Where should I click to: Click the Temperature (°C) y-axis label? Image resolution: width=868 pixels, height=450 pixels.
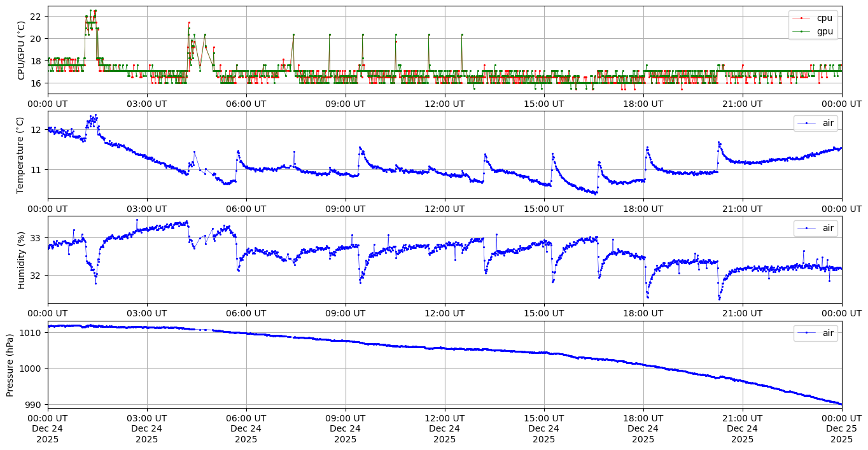click(x=20, y=155)
